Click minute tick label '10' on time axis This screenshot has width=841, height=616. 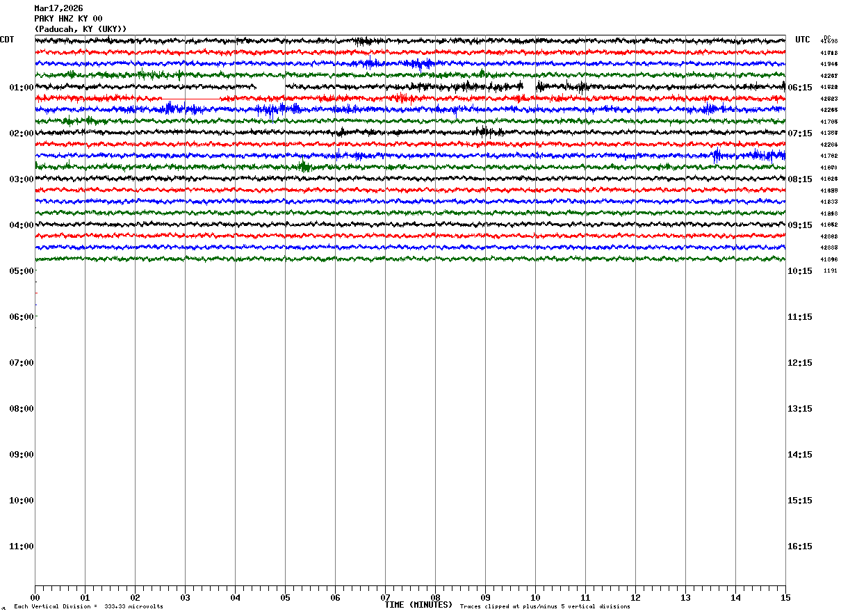click(535, 597)
